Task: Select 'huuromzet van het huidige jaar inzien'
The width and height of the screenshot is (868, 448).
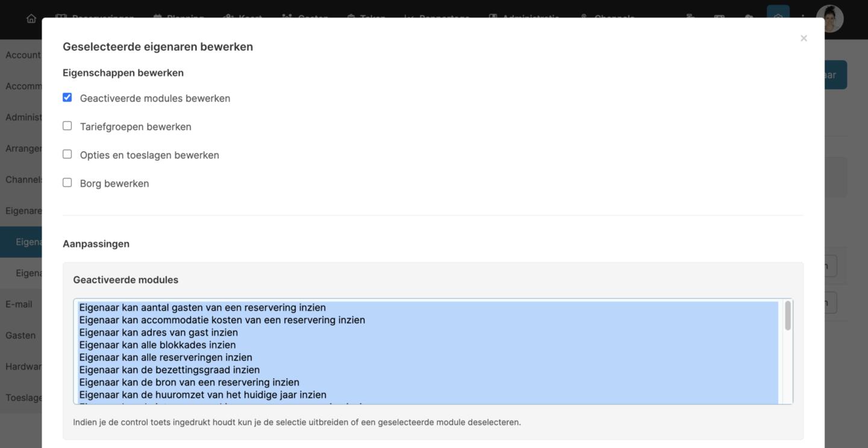Action: click(x=202, y=395)
